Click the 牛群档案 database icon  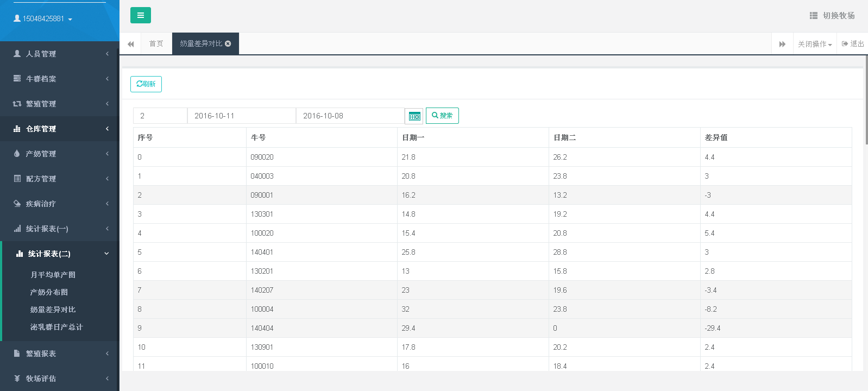(x=17, y=79)
